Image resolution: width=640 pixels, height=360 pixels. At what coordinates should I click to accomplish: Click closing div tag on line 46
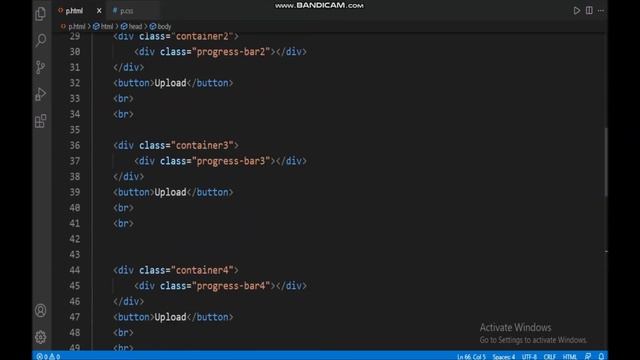[x=129, y=301]
